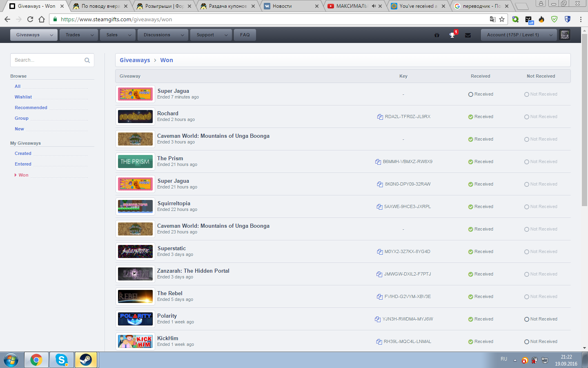Open the won giveaways trophy icon

point(452,35)
